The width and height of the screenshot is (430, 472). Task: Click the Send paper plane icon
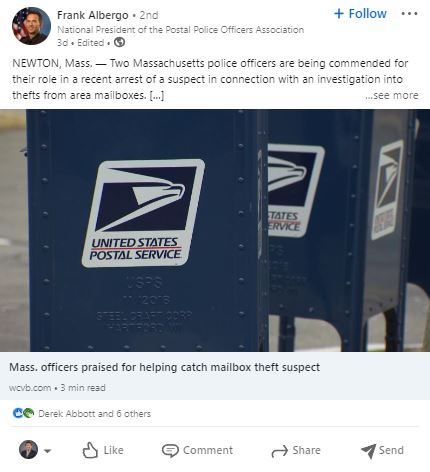coord(368,451)
